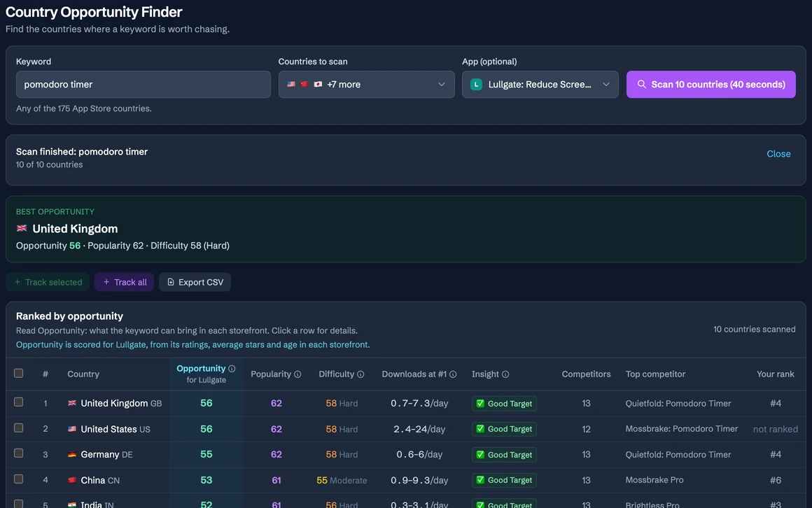This screenshot has height=508, width=812.
Task: Click the Export CSV button
Action: pos(195,282)
